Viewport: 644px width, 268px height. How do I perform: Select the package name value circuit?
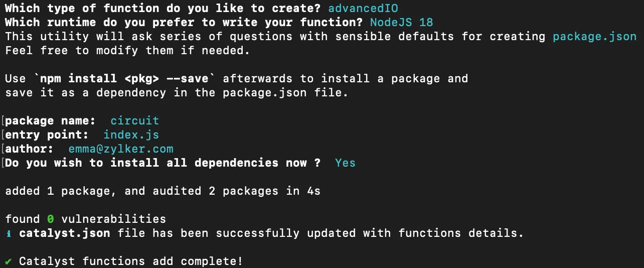pos(134,121)
